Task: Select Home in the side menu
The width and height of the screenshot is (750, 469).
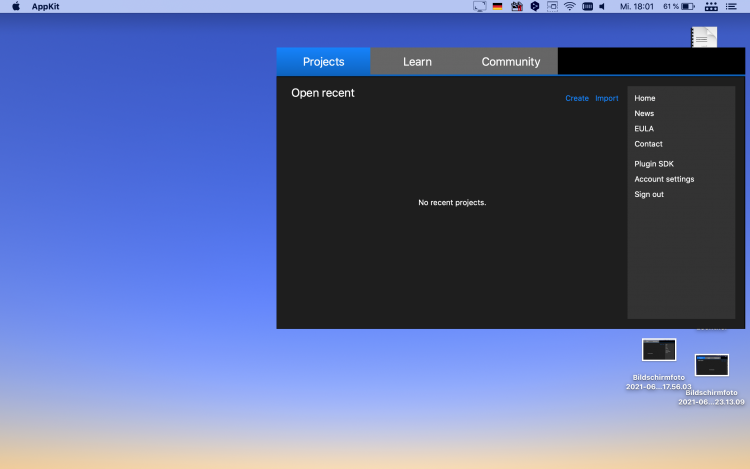Action: click(x=645, y=98)
